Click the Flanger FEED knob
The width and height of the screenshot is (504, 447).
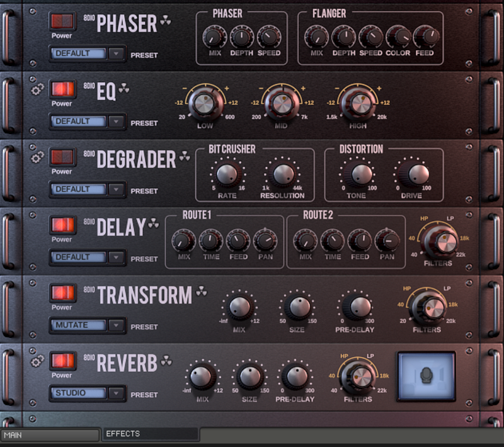426,37
